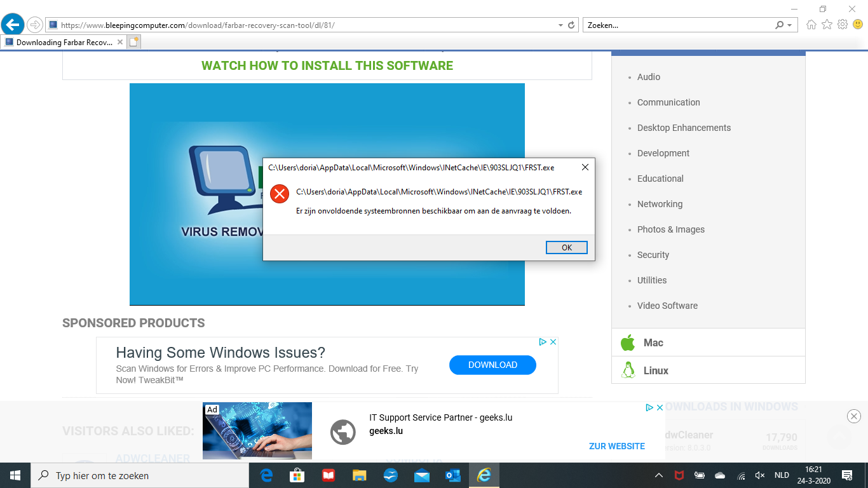Open Microsoft Store from taskbar
Screen dimensions: 868x488
297,475
